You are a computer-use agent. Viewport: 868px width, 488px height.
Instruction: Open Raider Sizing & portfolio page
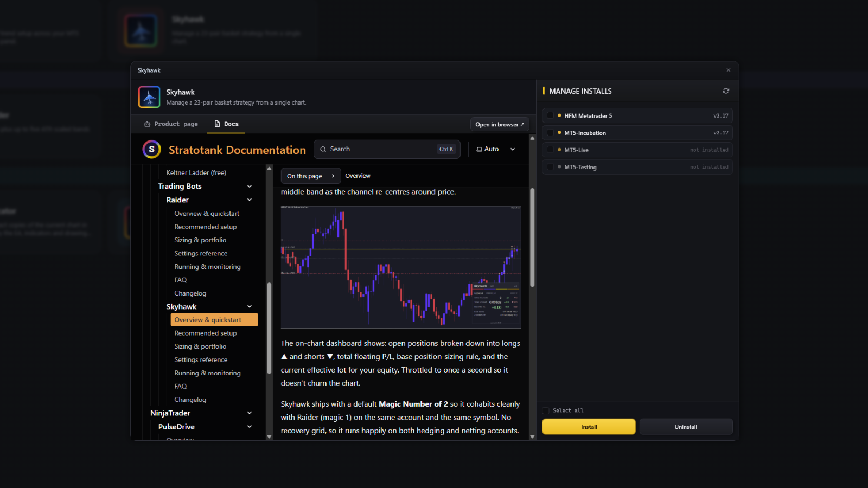(200, 240)
